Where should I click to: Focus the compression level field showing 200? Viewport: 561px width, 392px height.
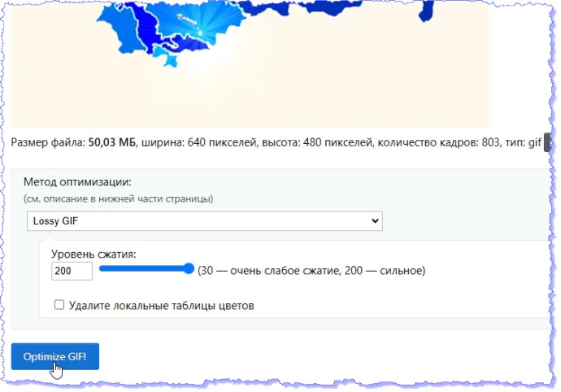click(72, 270)
